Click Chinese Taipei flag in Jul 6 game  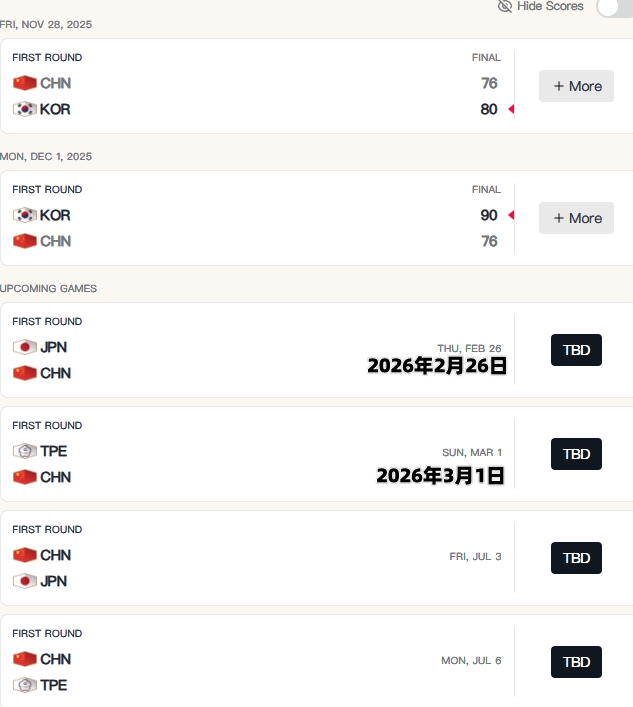point(25,685)
